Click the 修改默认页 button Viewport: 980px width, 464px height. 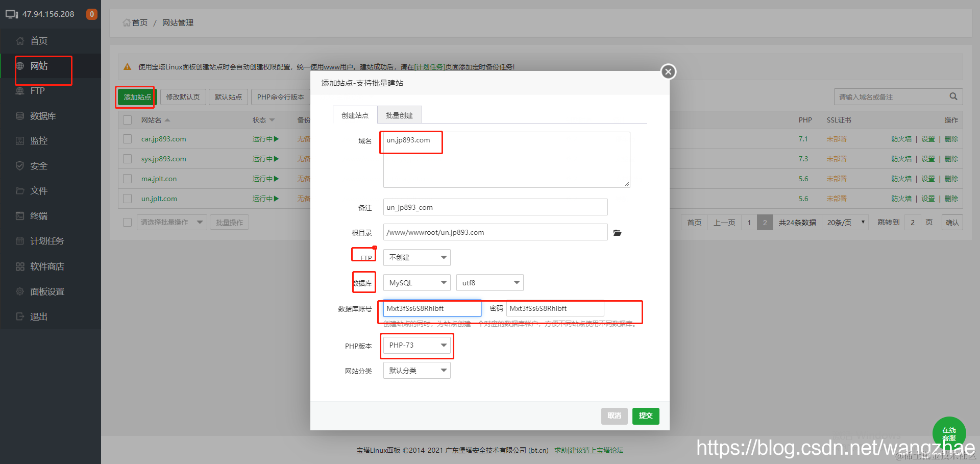coord(183,97)
